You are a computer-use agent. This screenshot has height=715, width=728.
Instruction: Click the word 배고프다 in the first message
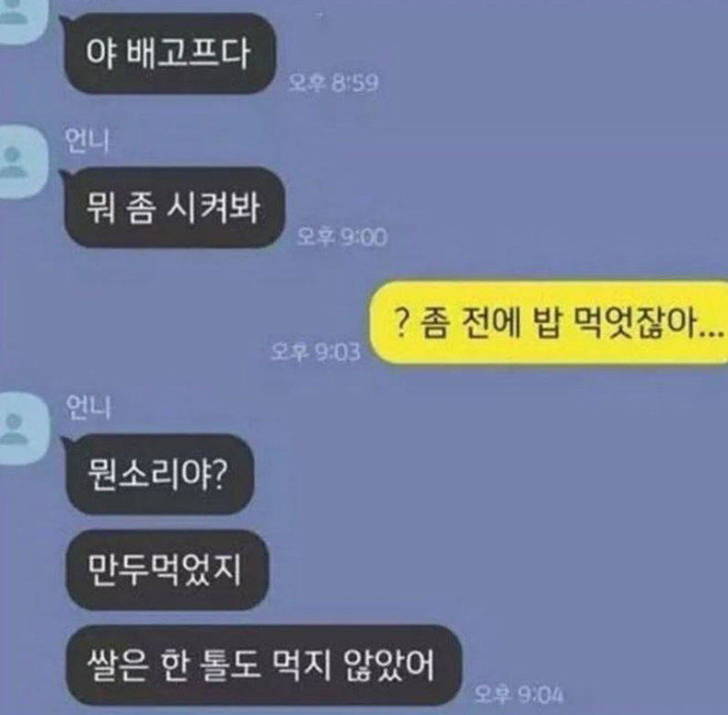click(188, 53)
